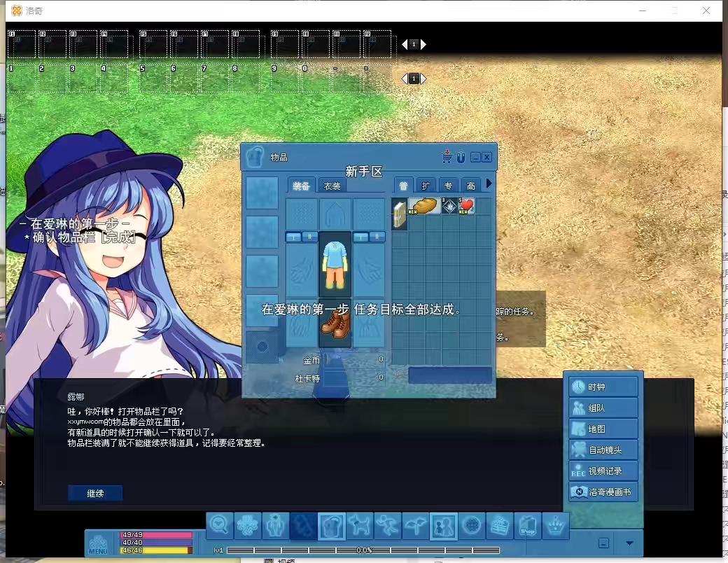Select the 高 inventory tab
Screen dimensions: 728x563
471,186
